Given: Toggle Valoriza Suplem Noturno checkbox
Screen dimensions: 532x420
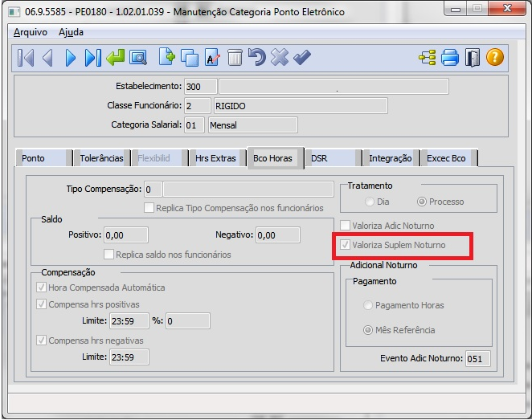Looking at the screenshot, I should tap(345, 245).
